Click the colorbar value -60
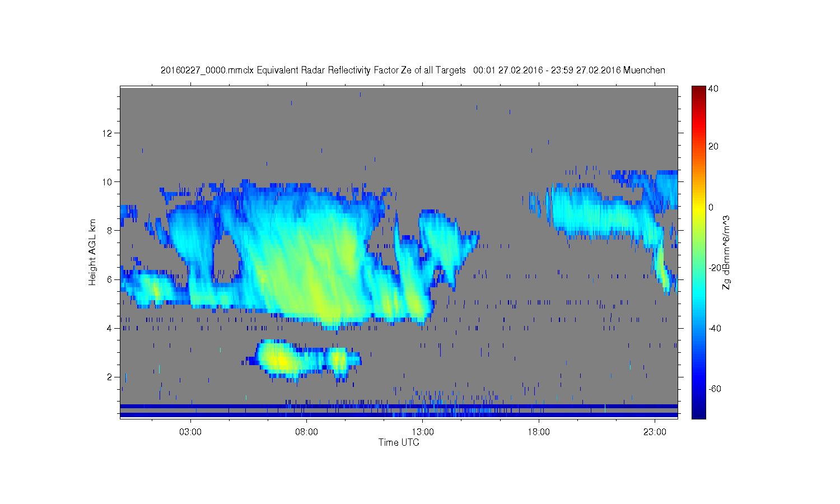The width and height of the screenshot is (840, 504). [715, 389]
